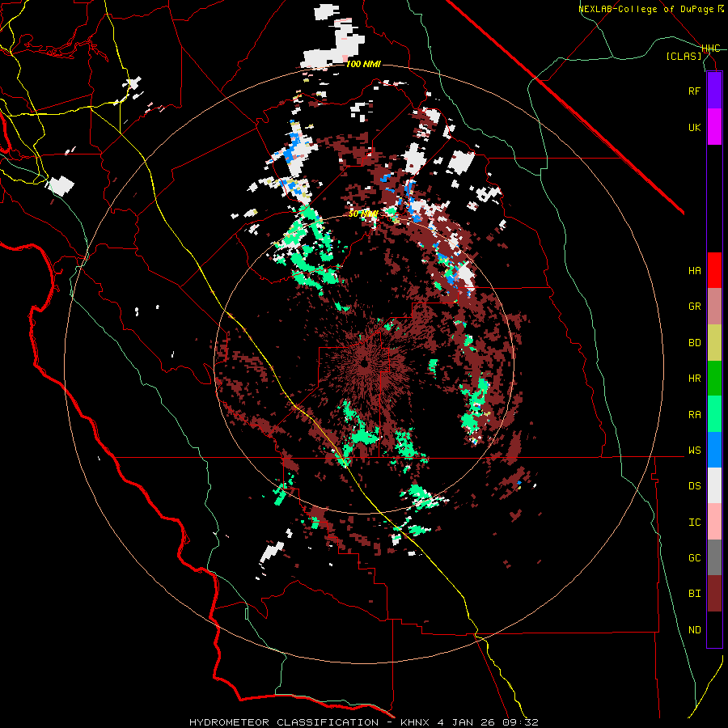
Task: Click the HR green legend swatch
Action: pyautogui.click(x=714, y=379)
